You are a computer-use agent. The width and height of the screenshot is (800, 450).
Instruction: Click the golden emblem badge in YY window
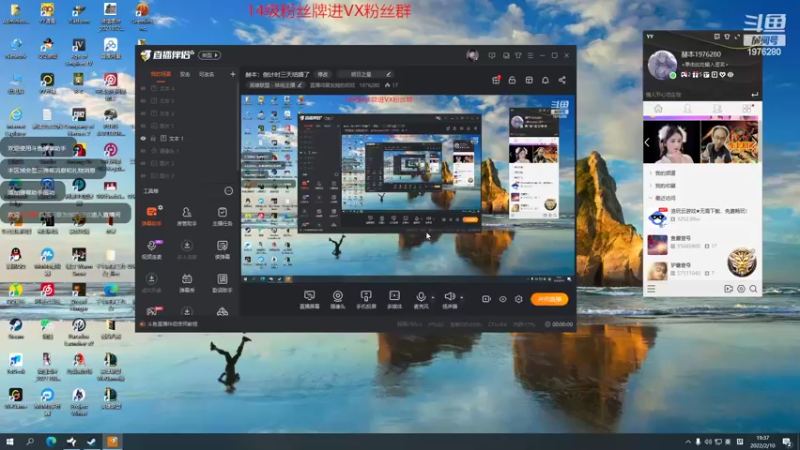(x=741, y=262)
